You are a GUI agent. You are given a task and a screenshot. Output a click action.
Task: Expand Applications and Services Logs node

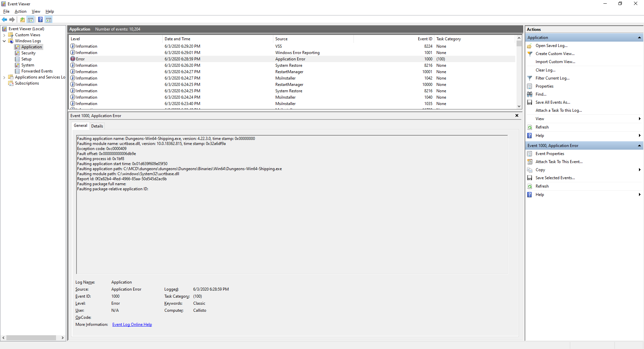[4, 77]
